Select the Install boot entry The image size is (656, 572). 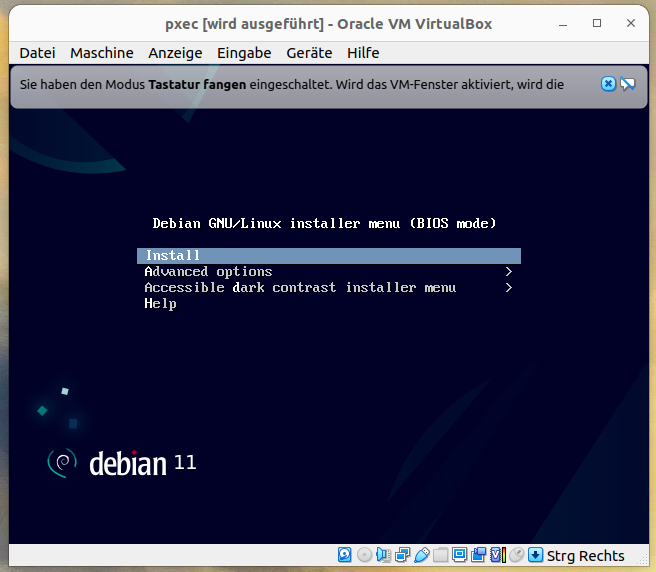point(329,256)
